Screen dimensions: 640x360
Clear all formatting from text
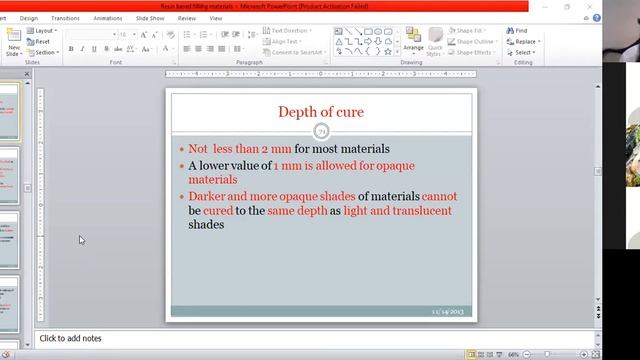click(x=171, y=35)
